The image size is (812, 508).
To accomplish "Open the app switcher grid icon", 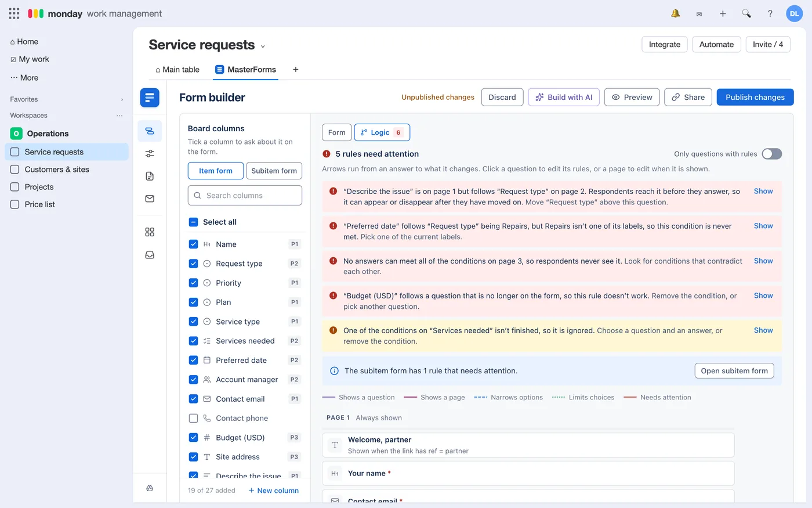I will coord(14,13).
